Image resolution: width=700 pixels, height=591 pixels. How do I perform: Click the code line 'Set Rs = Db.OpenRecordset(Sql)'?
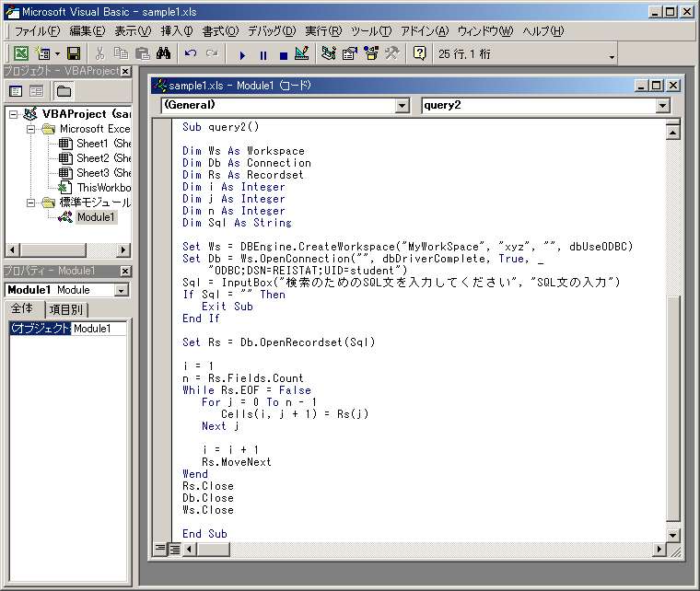[x=278, y=342]
